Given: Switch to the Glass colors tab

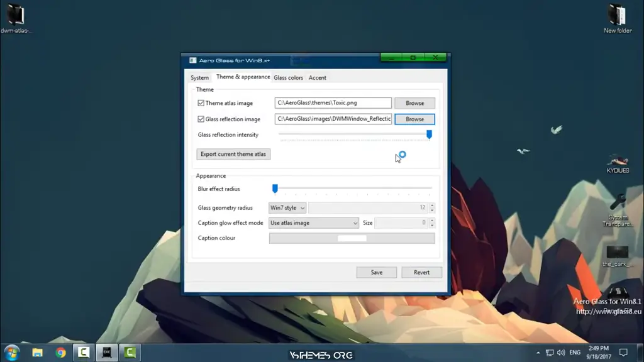Looking at the screenshot, I should (x=289, y=77).
